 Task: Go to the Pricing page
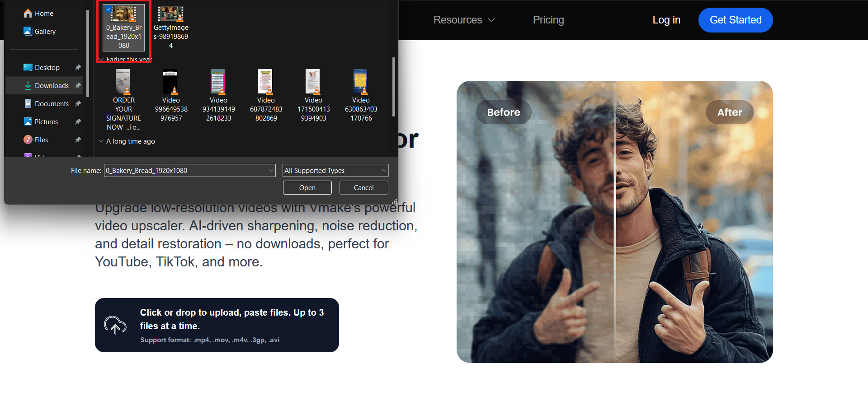point(548,20)
